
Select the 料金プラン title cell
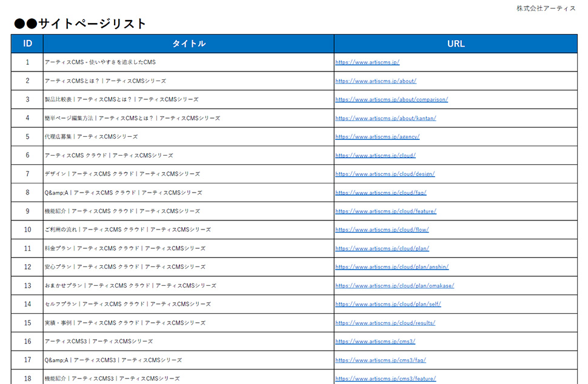[x=189, y=248]
